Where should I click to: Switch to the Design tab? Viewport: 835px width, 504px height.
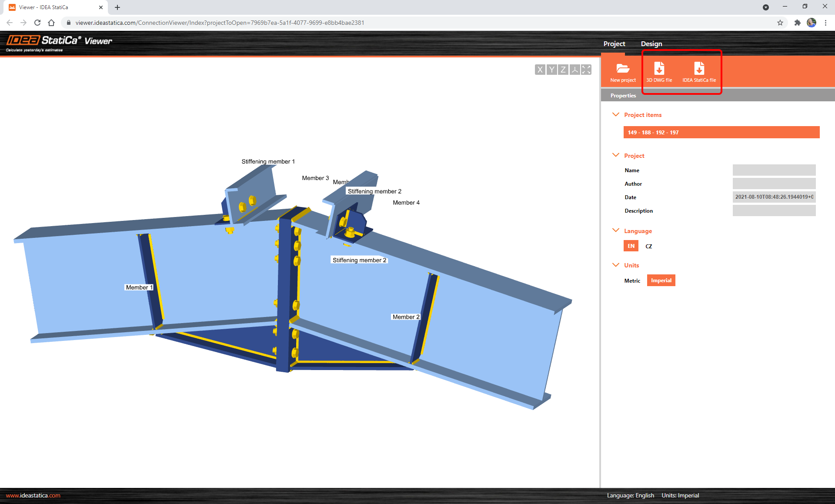(651, 43)
